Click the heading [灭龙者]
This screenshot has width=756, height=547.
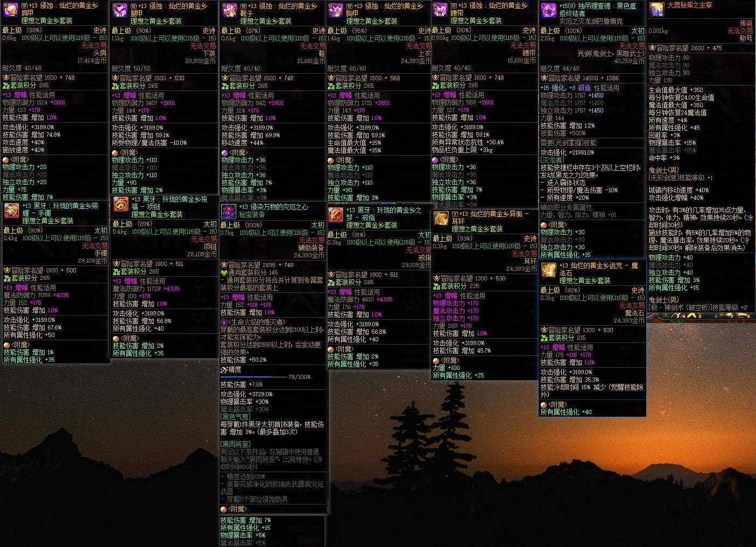pos(553,160)
